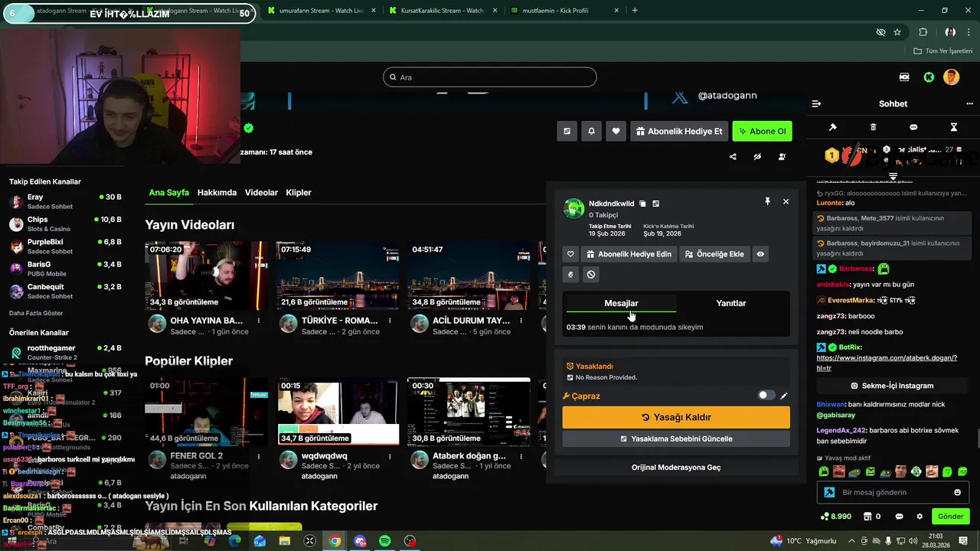The height and width of the screenshot is (551, 980).
Task: Toggle the Çapraz switch
Action: click(x=766, y=396)
